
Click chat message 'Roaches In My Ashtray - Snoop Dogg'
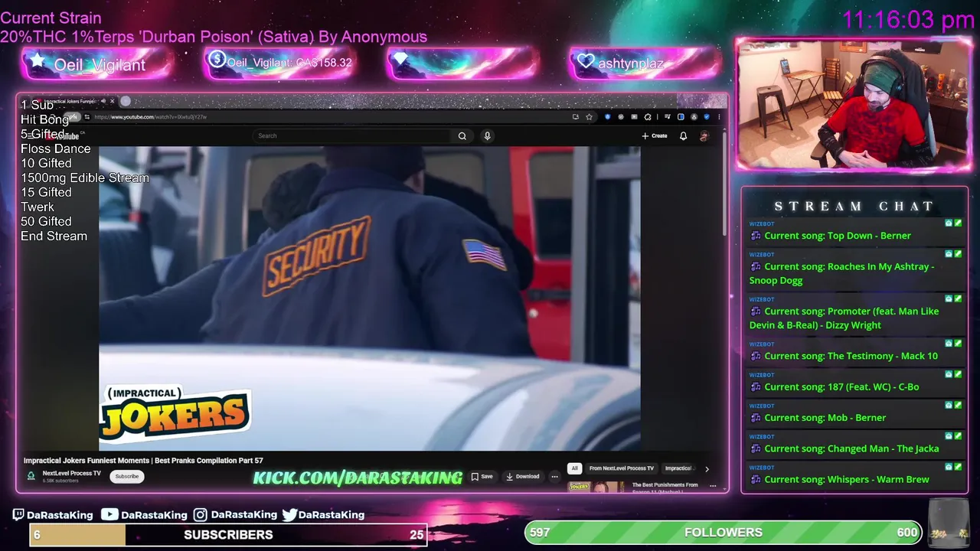842,273
